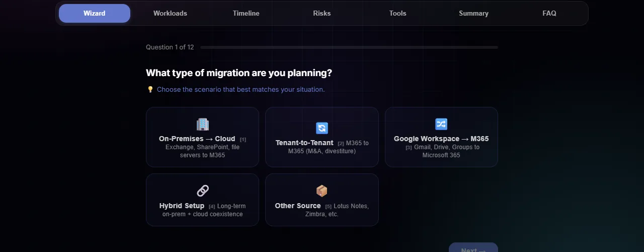Choose the Tenant-to-Tenant option title
Image resolution: width=644 pixels, height=252 pixels.
click(x=304, y=143)
